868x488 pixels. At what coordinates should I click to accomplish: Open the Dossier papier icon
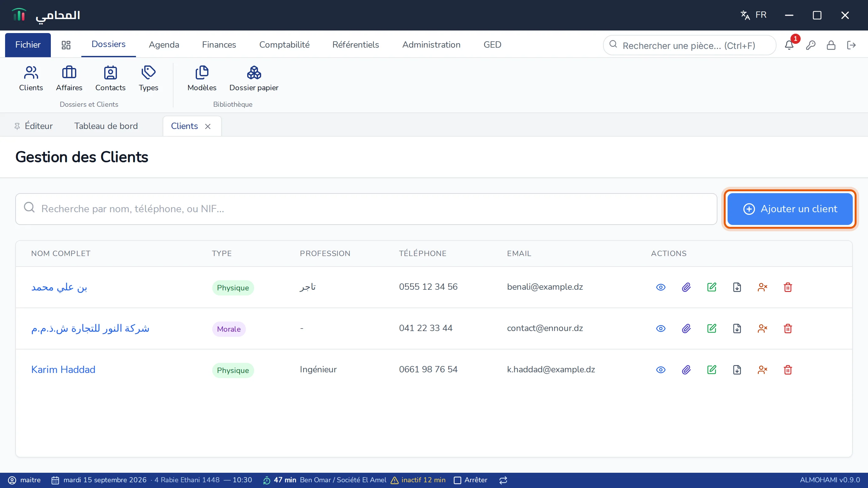coord(254,78)
